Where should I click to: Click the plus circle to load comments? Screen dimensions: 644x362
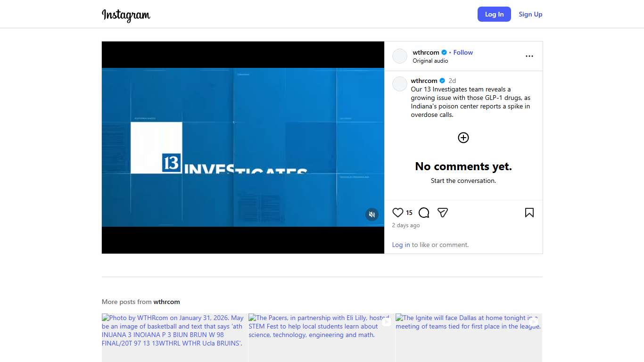463,138
